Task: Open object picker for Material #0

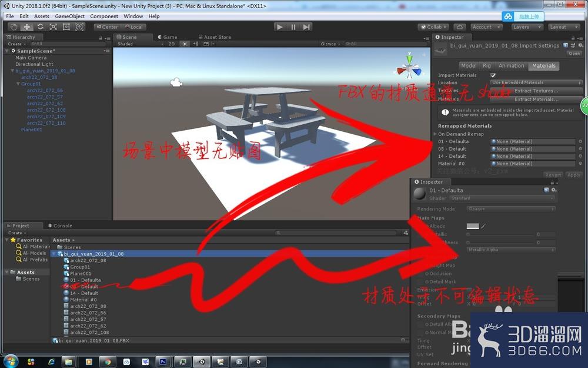Action: (580, 164)
